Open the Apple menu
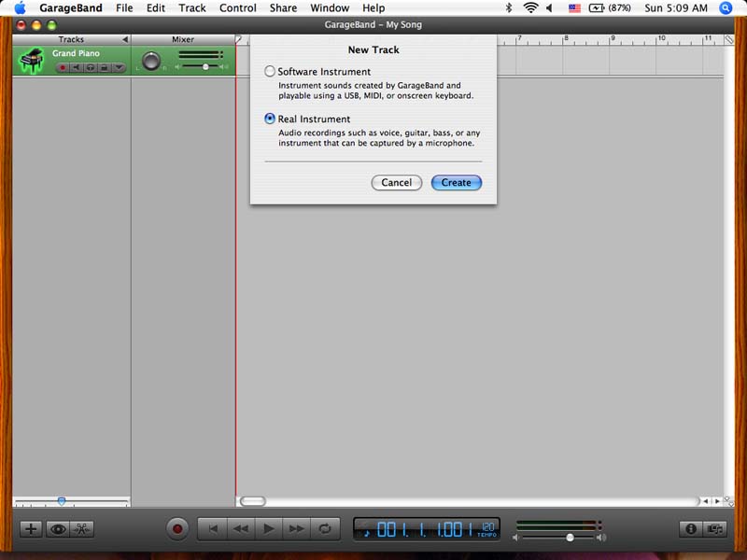The height and width of the screenshot is (560, 747). 20,8
